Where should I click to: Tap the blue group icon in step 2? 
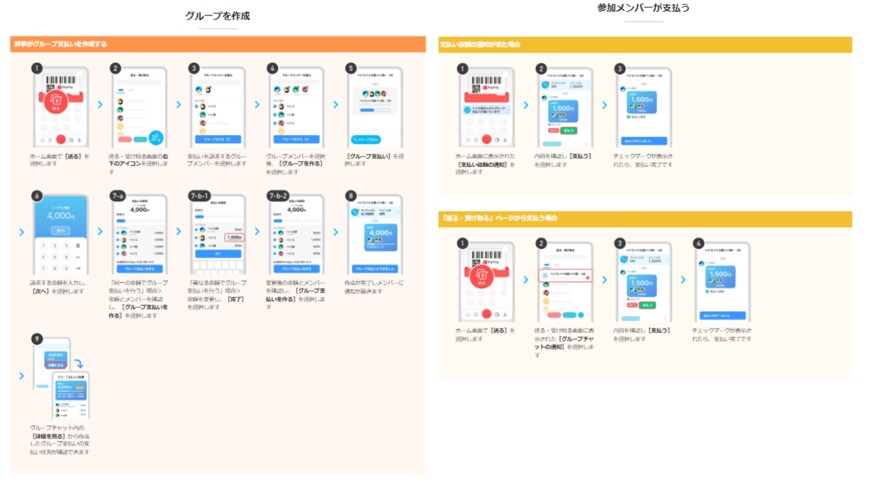tap(157, 138)
